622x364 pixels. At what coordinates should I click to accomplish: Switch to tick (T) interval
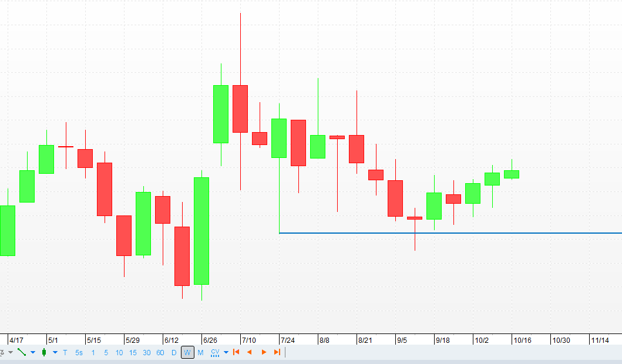(x=65, y=352)
